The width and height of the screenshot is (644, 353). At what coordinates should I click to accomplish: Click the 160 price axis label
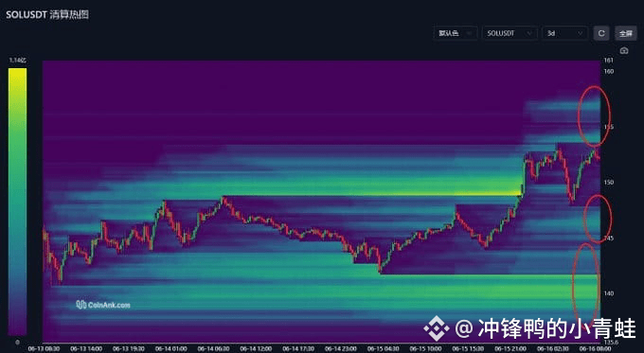[609, 71]
